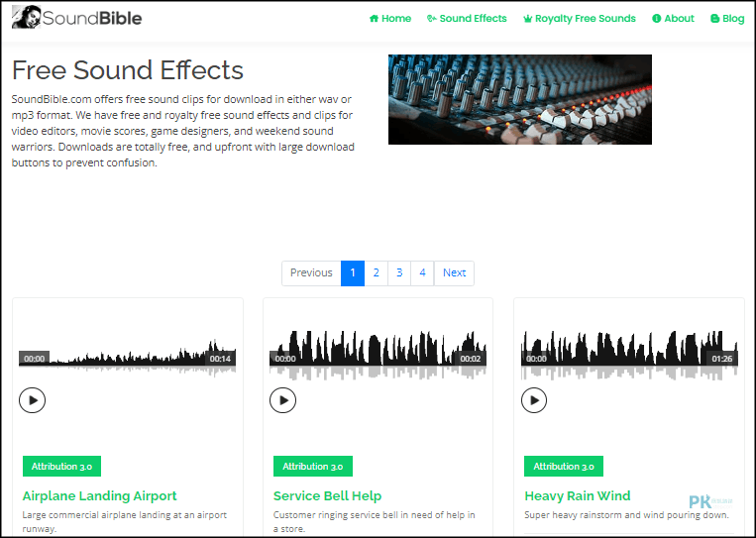Seek within Service Bell Help waveform
756x538 pixels.
tap(378, 356)
